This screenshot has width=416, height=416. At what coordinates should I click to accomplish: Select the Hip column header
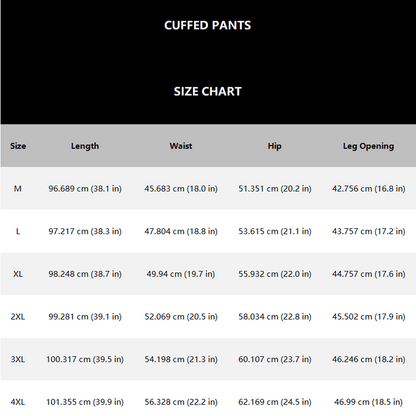coord(275,146)
